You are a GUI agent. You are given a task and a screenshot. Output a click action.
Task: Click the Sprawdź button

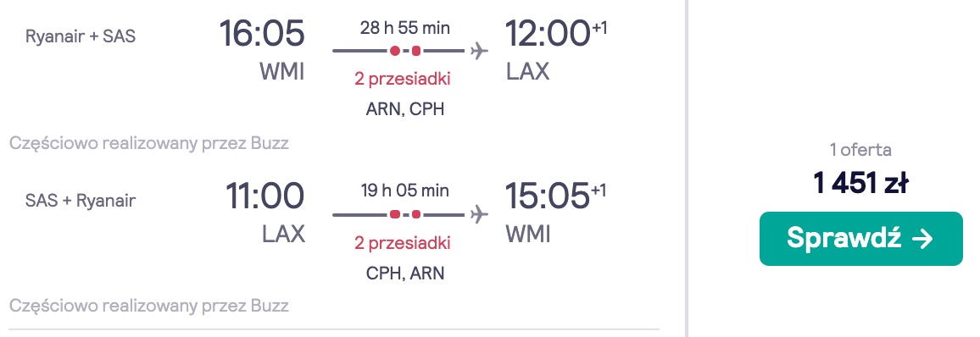click(860, 239)
